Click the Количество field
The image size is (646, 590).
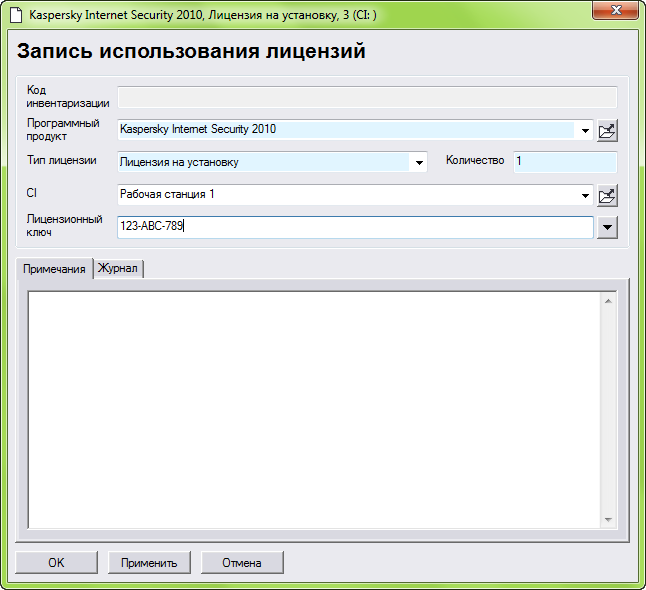[565, 162]
